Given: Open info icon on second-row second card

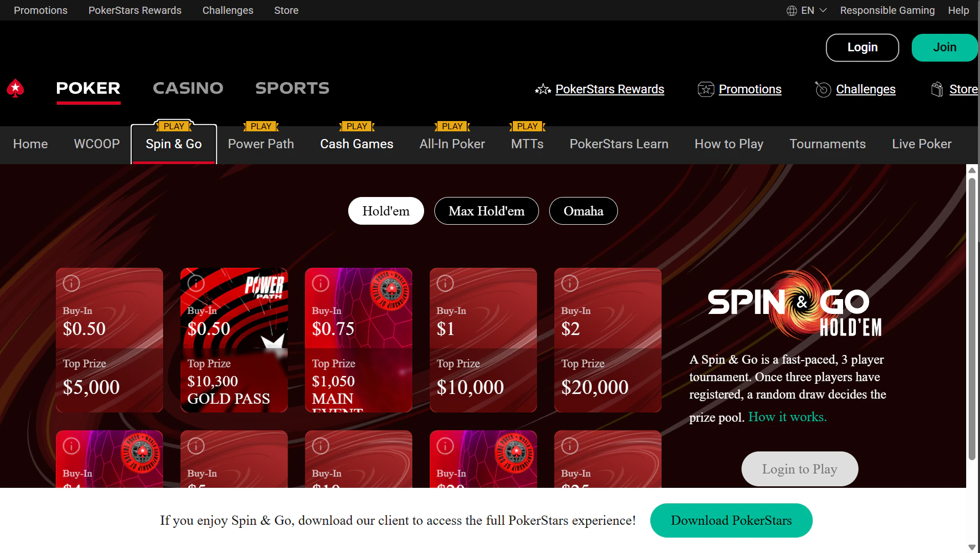Looking at the screenshot, I should [196, 446].
